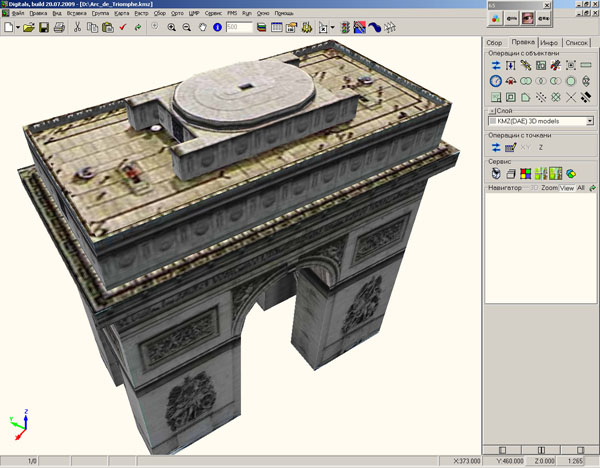Click the blue info circle icon
The height and width of the screenshot is (468, 600).
point(217,27)
